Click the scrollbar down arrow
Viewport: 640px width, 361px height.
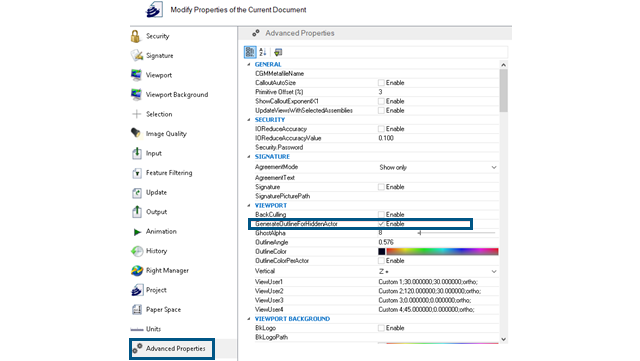coord(503,339)
